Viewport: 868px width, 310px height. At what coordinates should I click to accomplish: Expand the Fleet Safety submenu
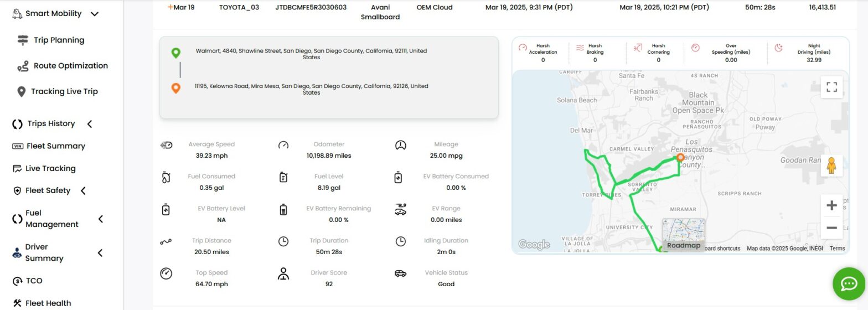[x=84, y=191]
